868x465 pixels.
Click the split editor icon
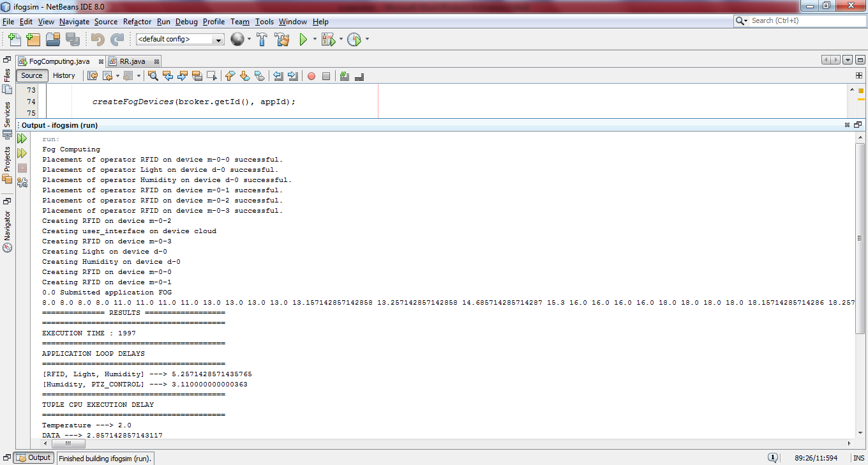859,75
